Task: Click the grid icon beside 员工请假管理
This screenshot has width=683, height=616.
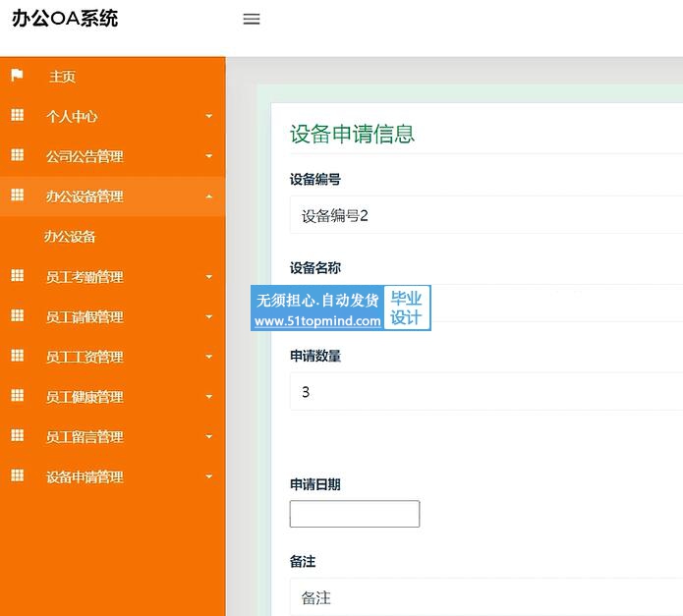Action: click(17, 315)
